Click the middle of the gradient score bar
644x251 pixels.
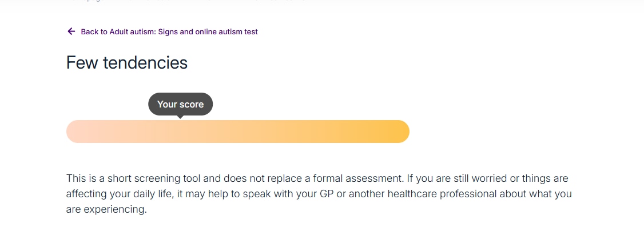[238, 132]
